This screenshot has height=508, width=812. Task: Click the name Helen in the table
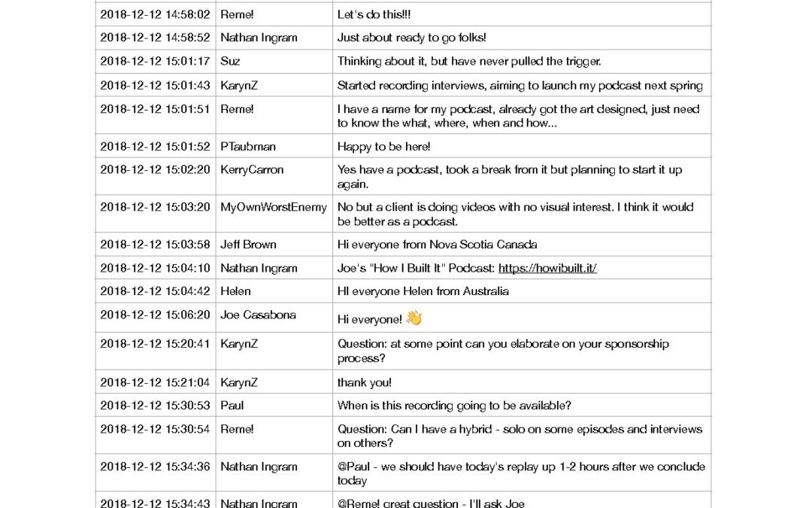[235, 291]
